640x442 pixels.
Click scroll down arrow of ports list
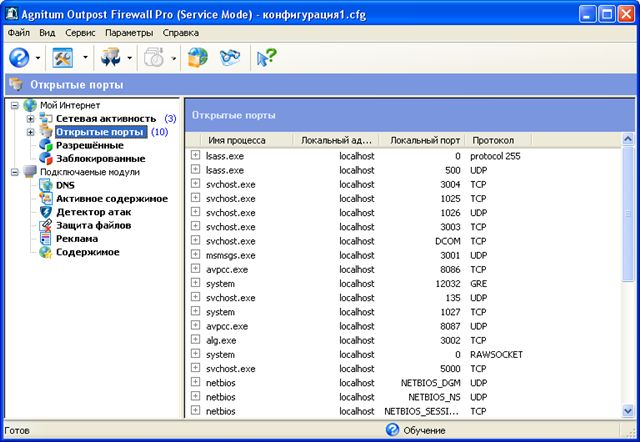coord(628,411)
